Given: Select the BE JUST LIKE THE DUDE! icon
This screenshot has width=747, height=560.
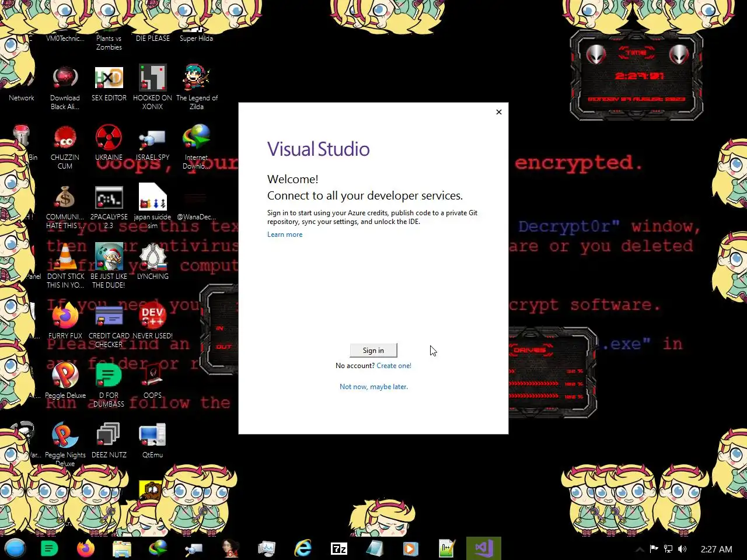Looking at the screenshot, I should (x=109, y=265).
